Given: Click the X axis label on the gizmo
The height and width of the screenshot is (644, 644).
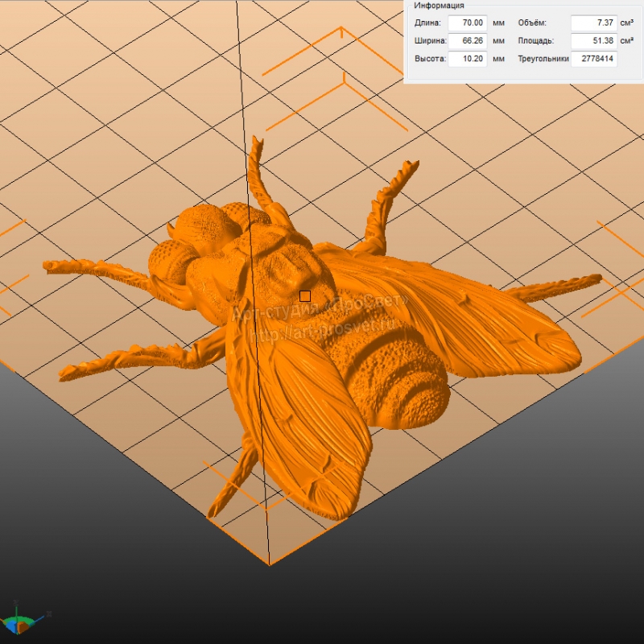Looking at the screenshot, I should tap(49, 614).
